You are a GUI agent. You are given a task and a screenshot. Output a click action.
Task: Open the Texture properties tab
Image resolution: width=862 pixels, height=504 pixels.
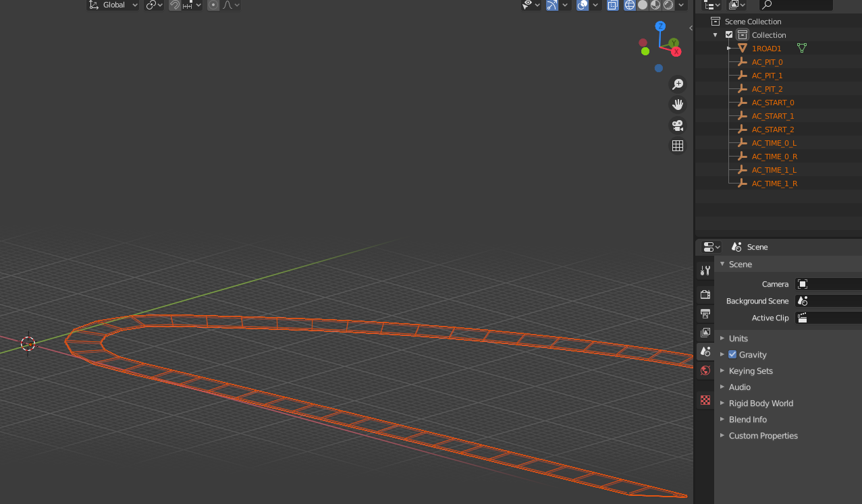point(705,400)
